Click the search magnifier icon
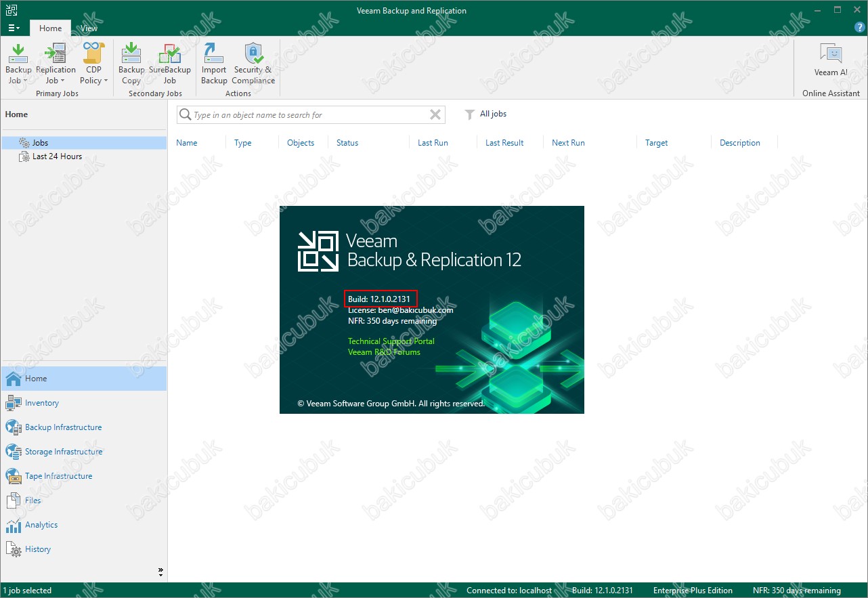Screen dimensions: 868x598 pos(185,115)
